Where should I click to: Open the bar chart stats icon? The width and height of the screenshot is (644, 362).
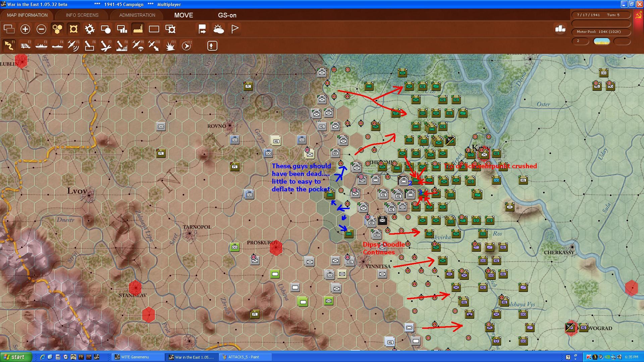(560, 29)
